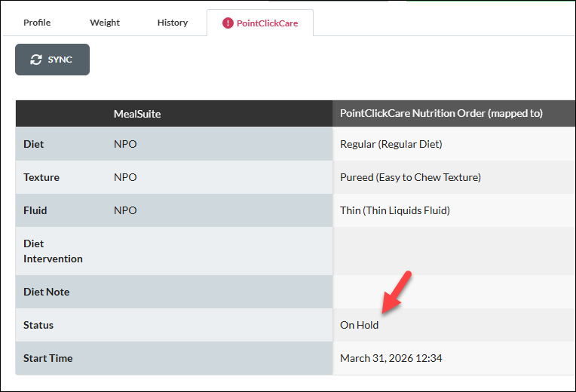Select the Texture row label
The width and height of the screenshot is (576, 392).
[x=41, y=177]
